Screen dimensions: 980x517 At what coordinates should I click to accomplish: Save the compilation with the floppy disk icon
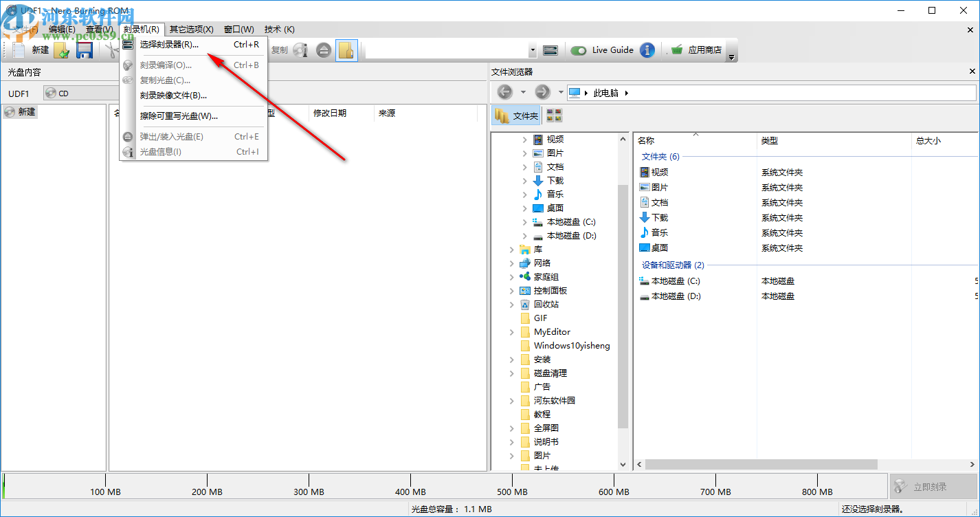[85, 50]
